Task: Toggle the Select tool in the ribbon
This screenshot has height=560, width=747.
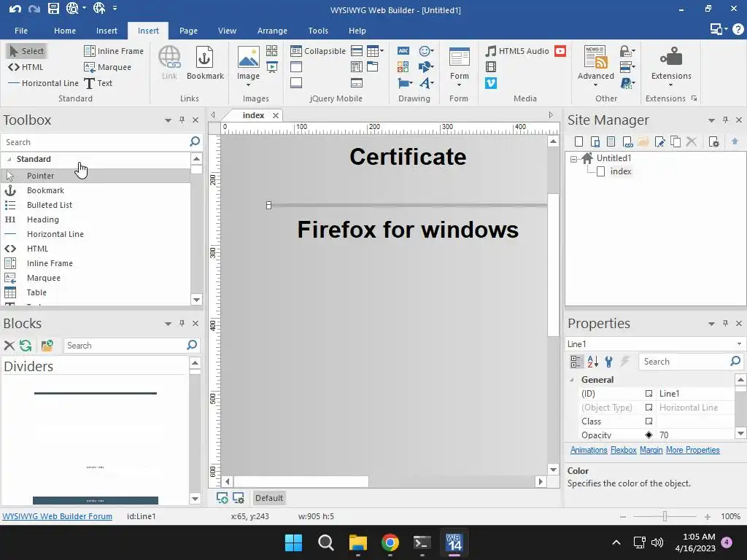Action: [27, 51]
